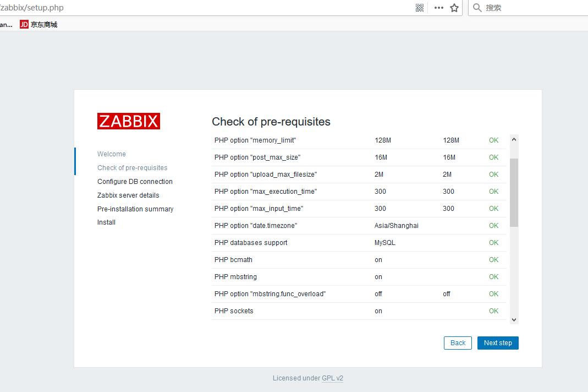588x392 pixels.
Task: Click the PHP mbstring row label
Action: point(235,277)
